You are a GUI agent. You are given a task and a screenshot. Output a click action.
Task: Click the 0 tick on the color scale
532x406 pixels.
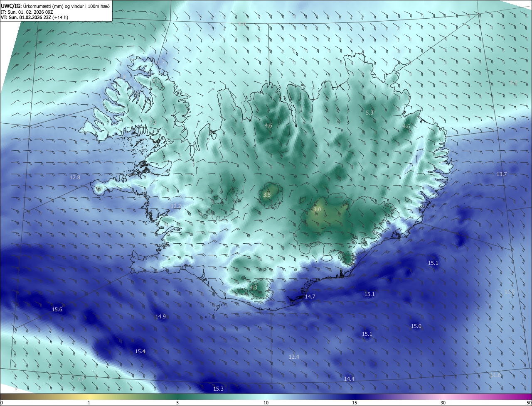tap(2, 403)
